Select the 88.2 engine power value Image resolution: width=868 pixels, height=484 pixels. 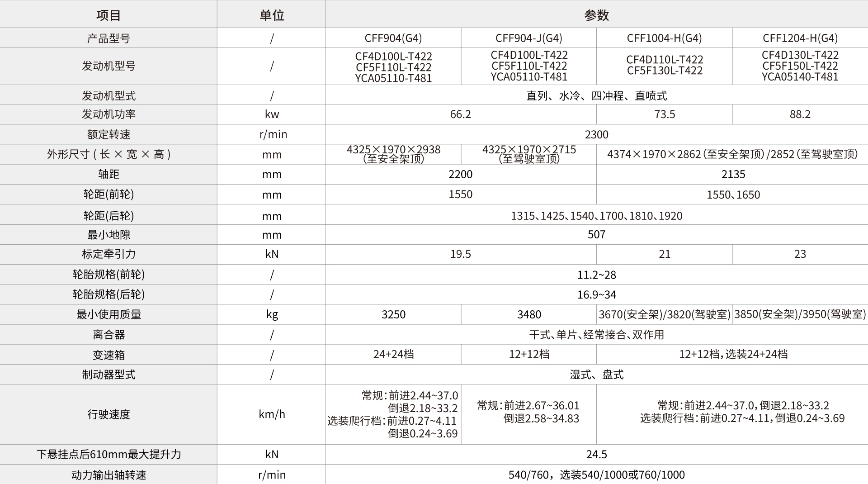800,114
